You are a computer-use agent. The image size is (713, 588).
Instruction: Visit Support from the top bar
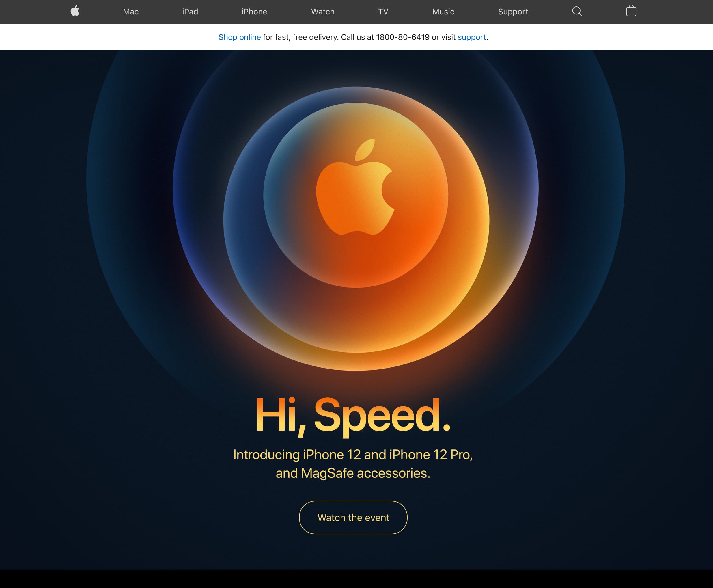click(x=513, y=12)
